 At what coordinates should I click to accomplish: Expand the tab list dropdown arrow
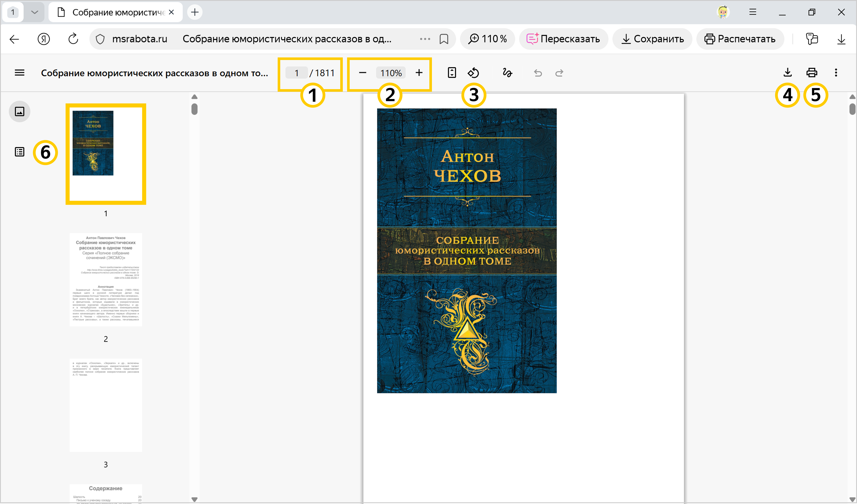tap(34, 12)
